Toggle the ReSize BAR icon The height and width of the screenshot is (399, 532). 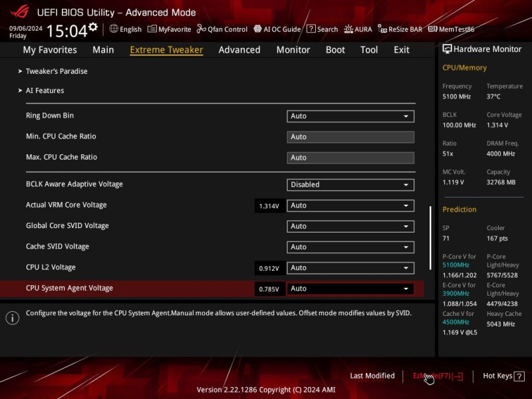pyautogui.click(x=382, y=29)
